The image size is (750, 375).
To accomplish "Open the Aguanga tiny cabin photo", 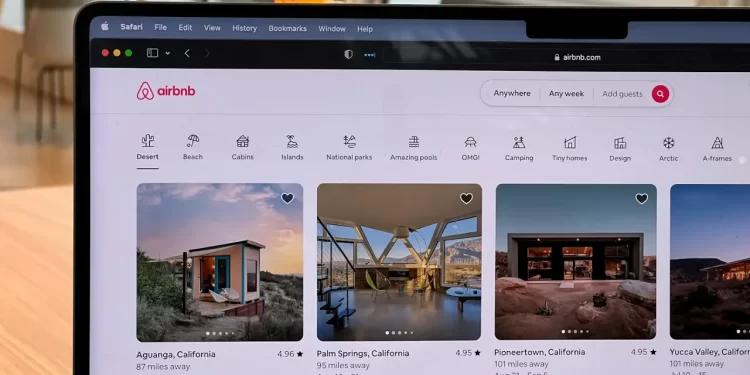I will pos(220,262).
